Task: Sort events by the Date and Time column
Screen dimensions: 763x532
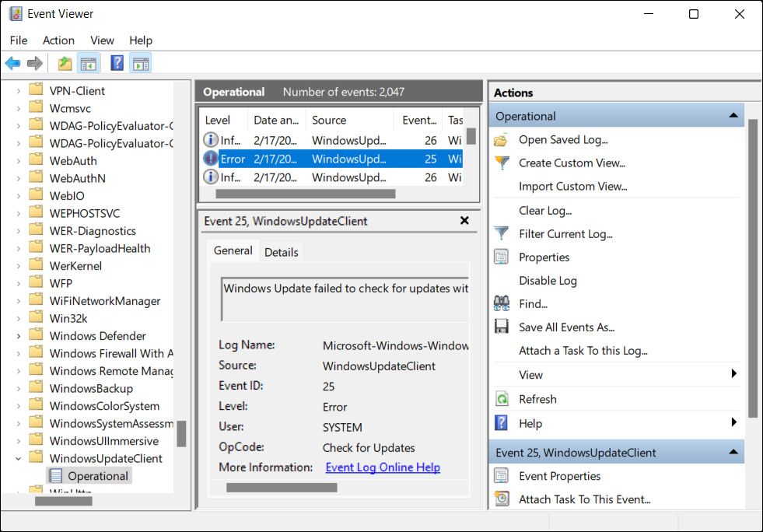Action: click(x=276, y=121)
